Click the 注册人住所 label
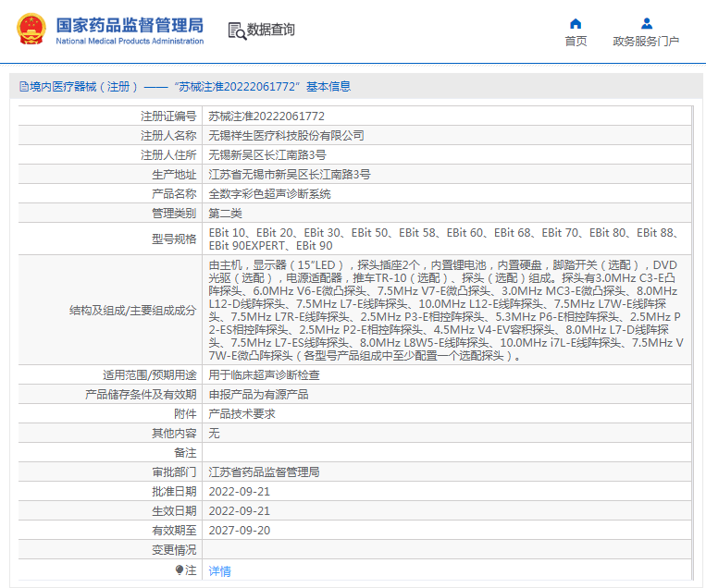706x588 pixels. (x=168, y=155)
